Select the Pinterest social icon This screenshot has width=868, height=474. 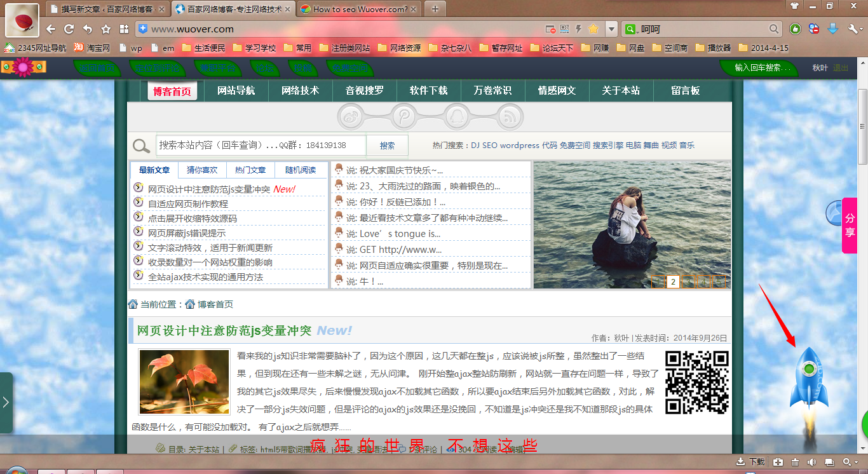click(x=404, y=116)
